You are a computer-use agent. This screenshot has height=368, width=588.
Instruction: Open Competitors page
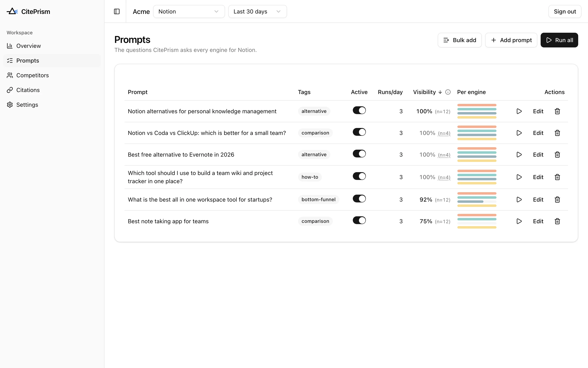click(x=52, y=75)
